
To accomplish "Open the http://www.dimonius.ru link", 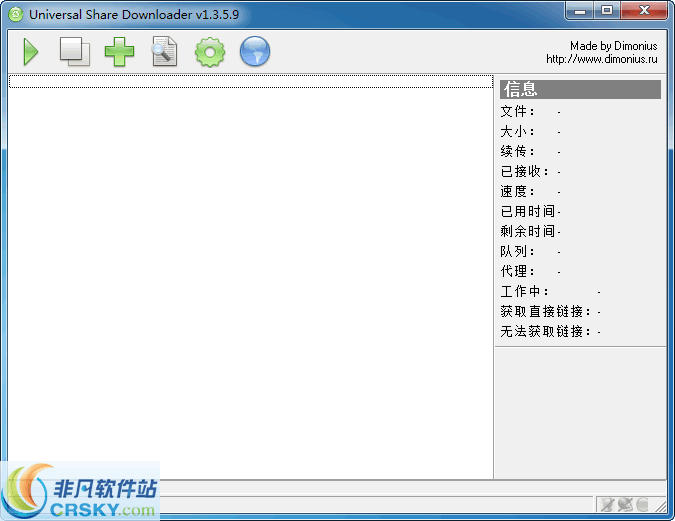I will pyautogui.click(x=601, y=59).
